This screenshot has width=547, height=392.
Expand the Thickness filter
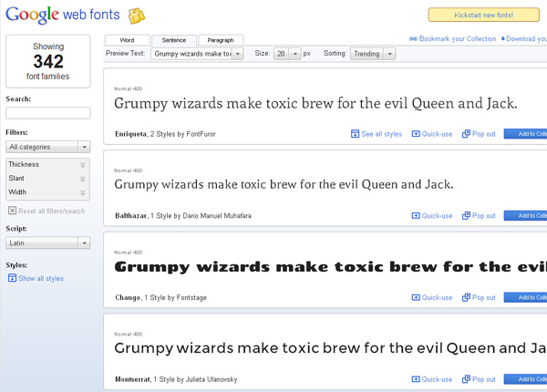47,164
